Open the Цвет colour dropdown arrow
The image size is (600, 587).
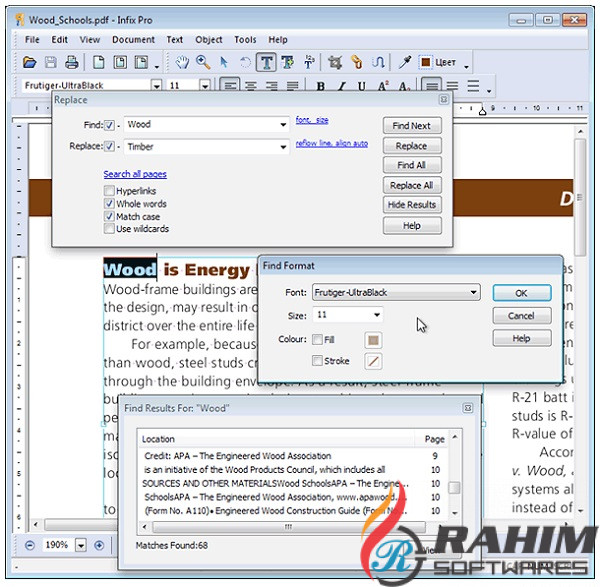click(x=466, y=67)
